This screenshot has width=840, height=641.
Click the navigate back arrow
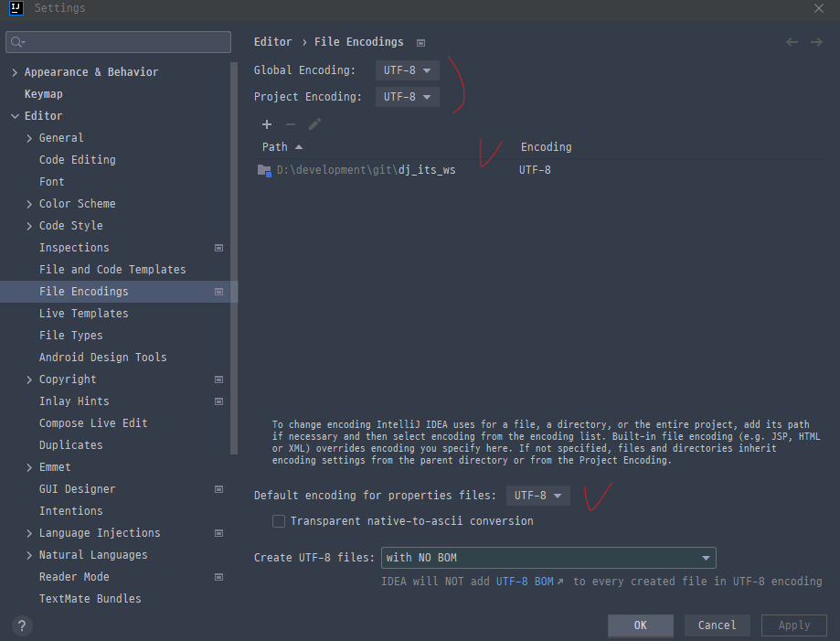click(792, 42)
